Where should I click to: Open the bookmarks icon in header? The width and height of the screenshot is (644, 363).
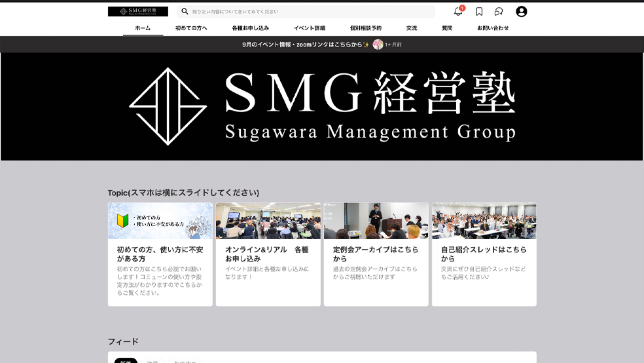[x=479, y=12]
